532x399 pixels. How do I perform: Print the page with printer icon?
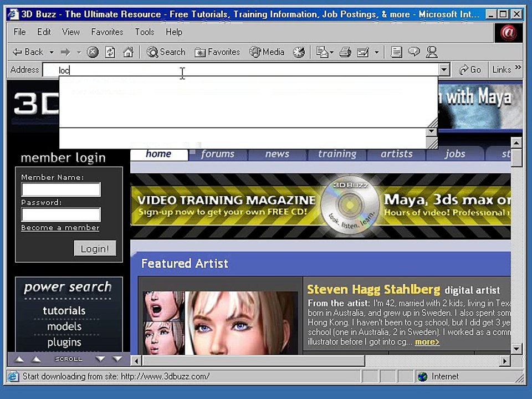tap(345, 52)
